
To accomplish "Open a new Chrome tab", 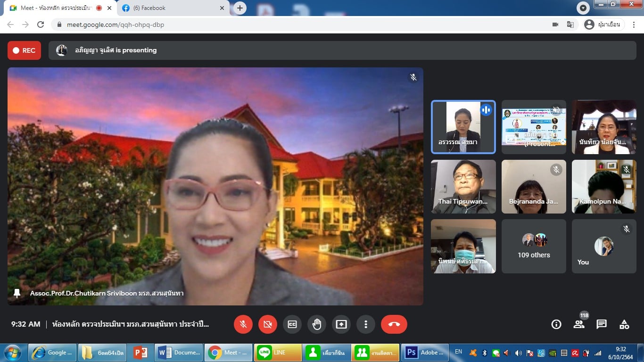I will [x=240, y=8].
